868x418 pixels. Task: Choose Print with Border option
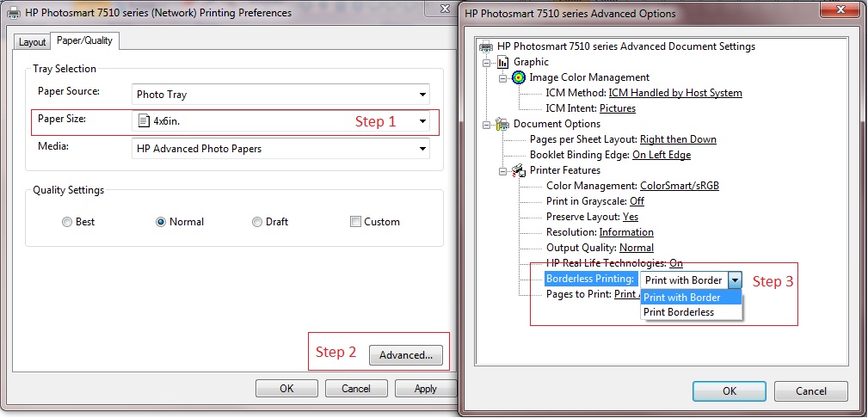(x=692, y=298)
